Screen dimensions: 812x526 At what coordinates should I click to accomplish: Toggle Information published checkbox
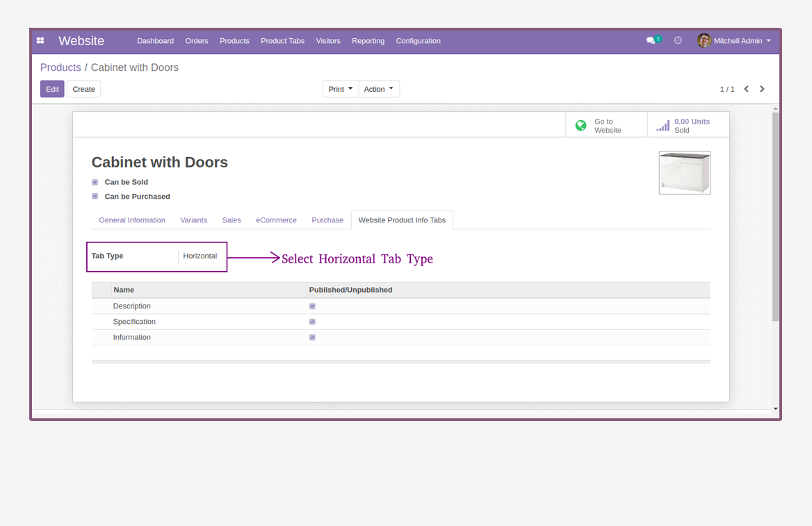312,337
